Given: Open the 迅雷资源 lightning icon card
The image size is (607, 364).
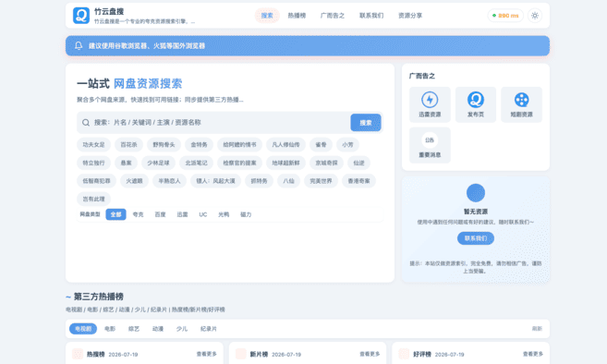Looking at the screenshot, I should coord(430,104).
